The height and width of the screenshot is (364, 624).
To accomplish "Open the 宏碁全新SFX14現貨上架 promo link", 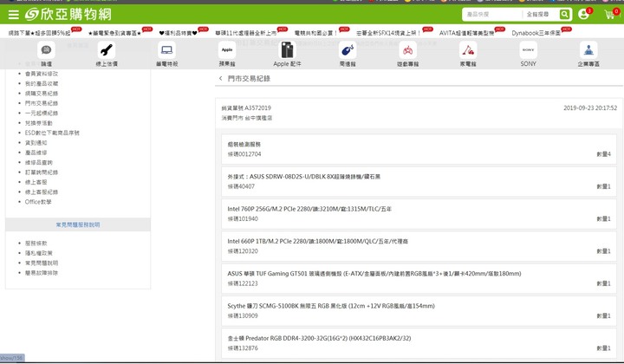I will click(388, 33).
